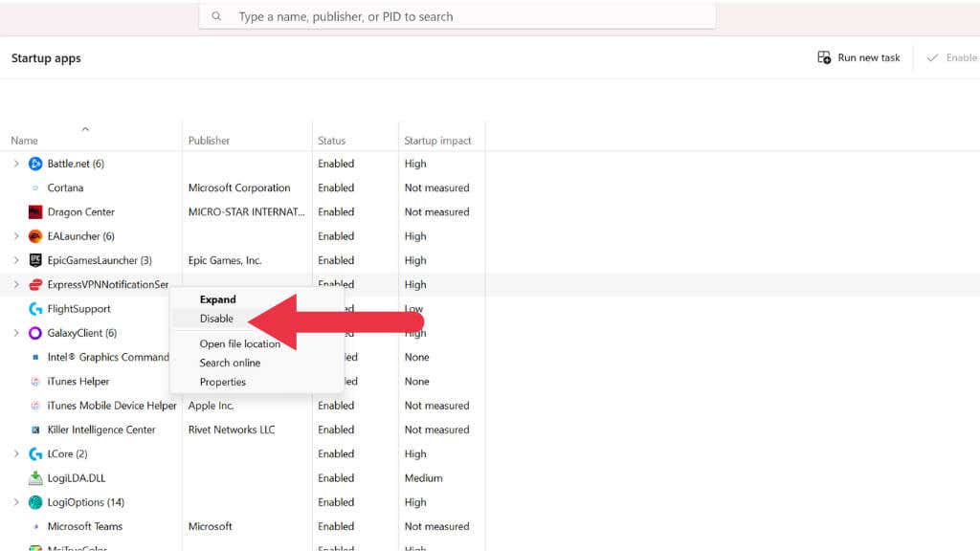Click the Cortana circle icon
Image resolution: width=980 pixels, height=551 pixels.
point(35,188)
